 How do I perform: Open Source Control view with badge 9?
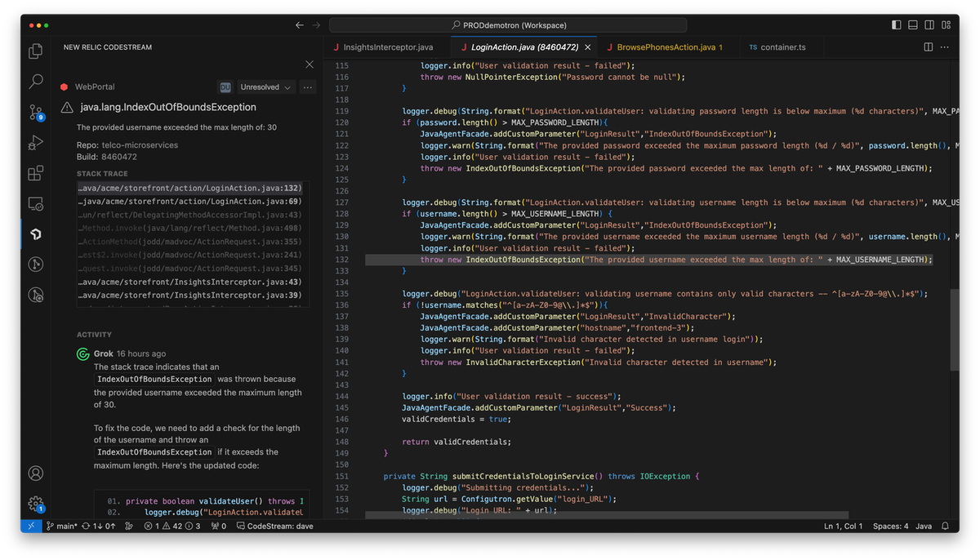coord(36,112)
